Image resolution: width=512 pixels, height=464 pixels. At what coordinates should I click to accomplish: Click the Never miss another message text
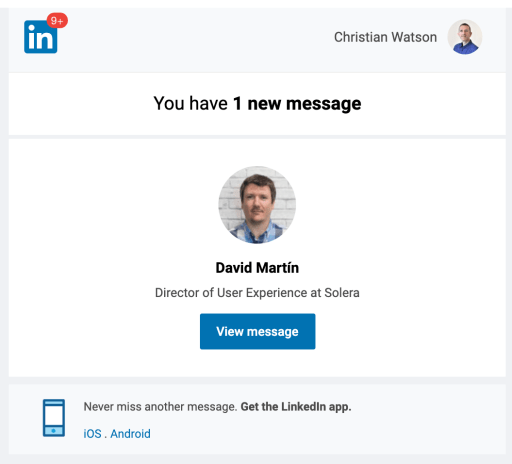point(160,407)
